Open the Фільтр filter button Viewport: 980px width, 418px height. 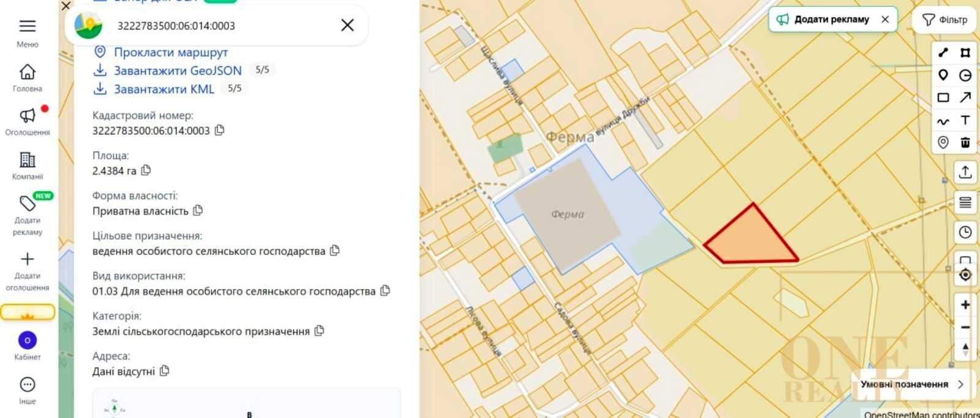point(944,20)
